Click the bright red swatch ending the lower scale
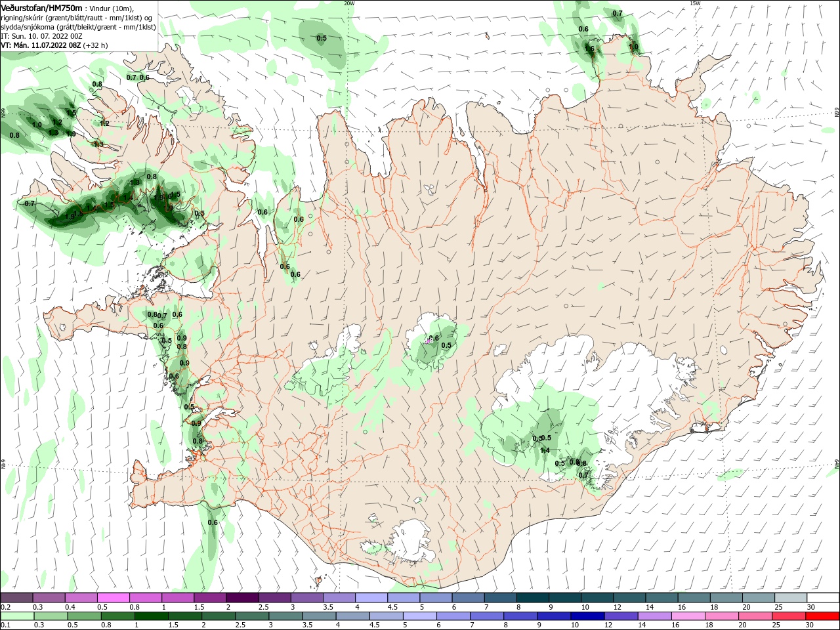 pyautogui.click(x=822, y=616)
